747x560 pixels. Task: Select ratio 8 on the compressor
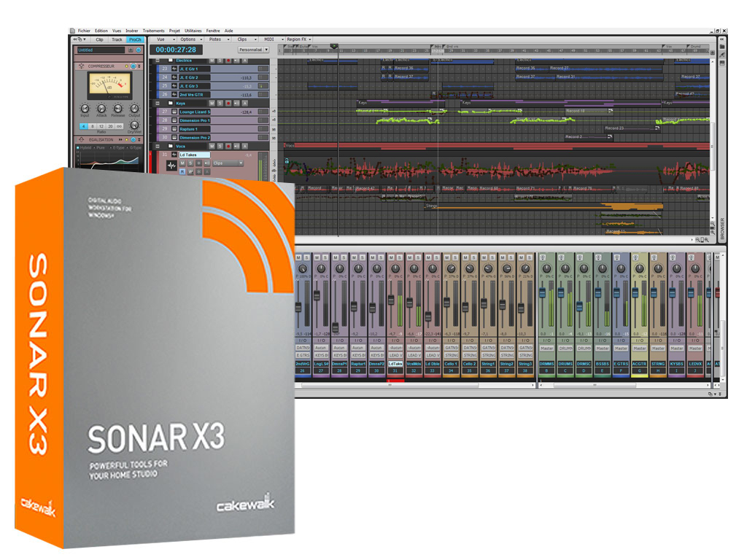coord(93,126)
